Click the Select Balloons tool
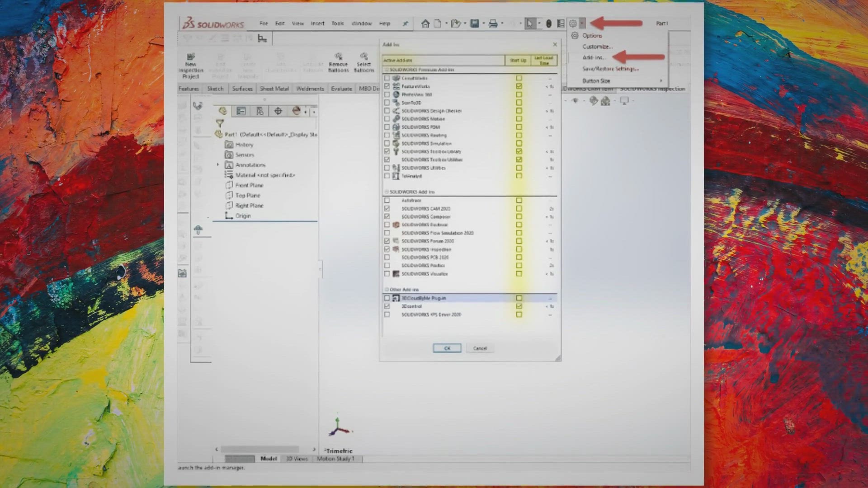The image size is (868, 488). click(x=364, y=63)
